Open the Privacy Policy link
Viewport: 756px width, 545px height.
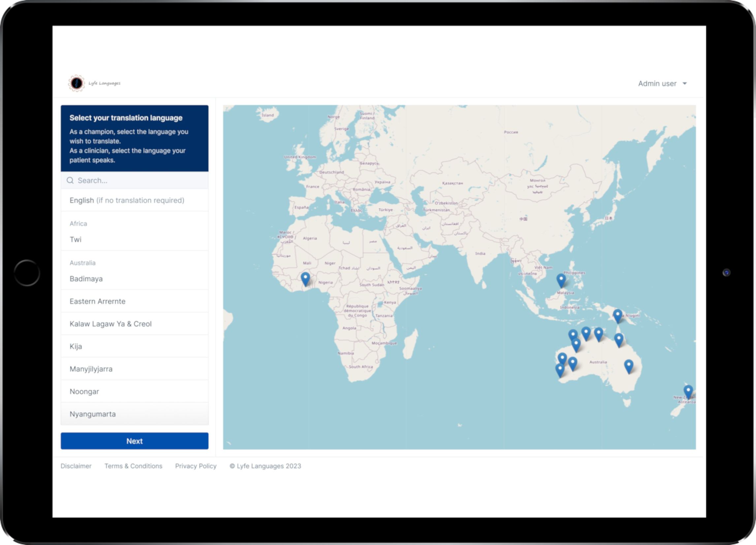(196, 466)
